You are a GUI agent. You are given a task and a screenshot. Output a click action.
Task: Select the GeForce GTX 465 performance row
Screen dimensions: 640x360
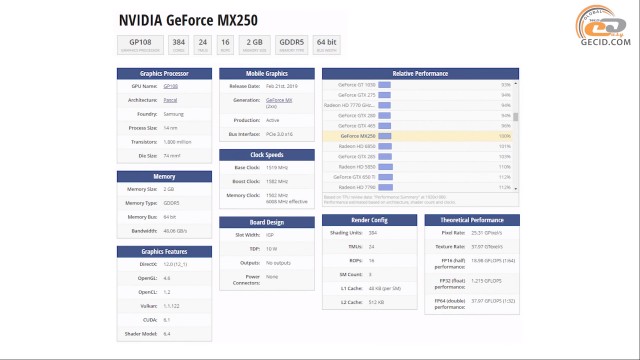[417, 126]
